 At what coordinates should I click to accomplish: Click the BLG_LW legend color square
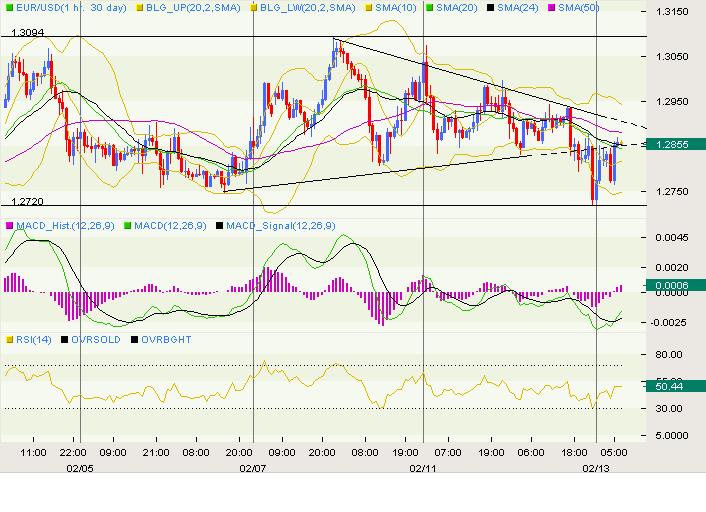(x=254, y=8)
